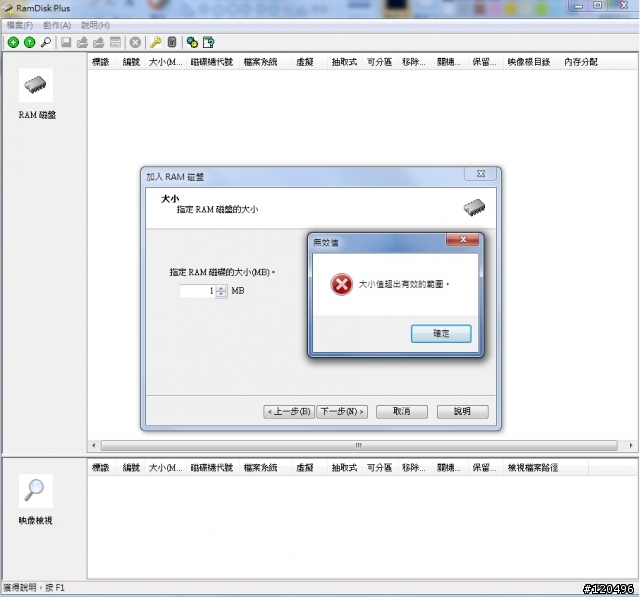Viewport: 640px width, 597px height.
Task: Click the RAM disk size MB input field
Action: (197, 291)
